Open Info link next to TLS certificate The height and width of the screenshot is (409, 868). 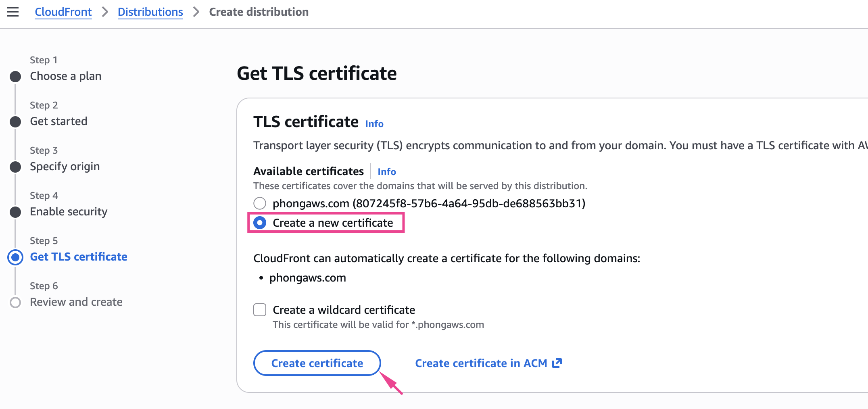click(374, 124)
